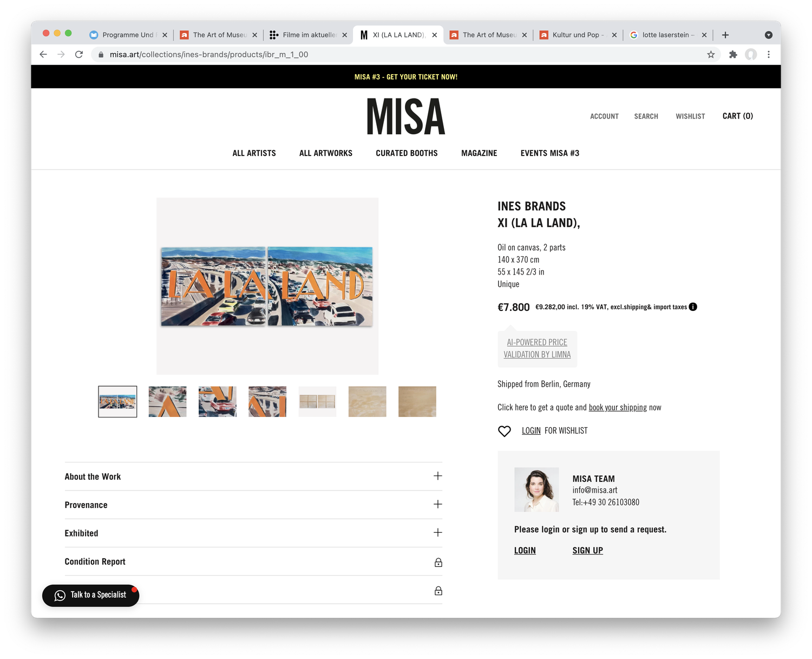The height and width of the screenshot is (659, 812).
Task: Open CART (0)
Action: click(x=738, y=116)
